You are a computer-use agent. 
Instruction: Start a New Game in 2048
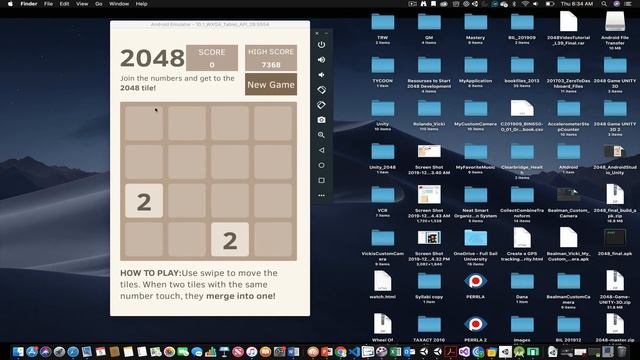(271, 84)
